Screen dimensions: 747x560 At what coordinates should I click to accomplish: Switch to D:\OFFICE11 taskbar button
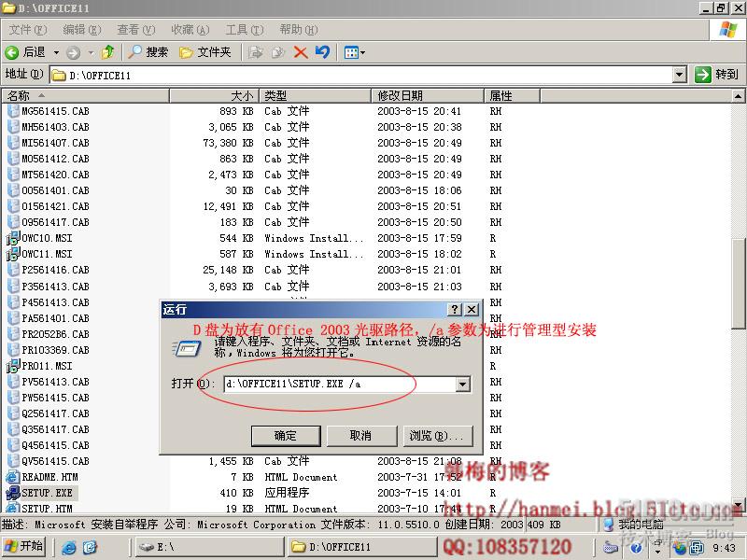[x=363, y=547]
